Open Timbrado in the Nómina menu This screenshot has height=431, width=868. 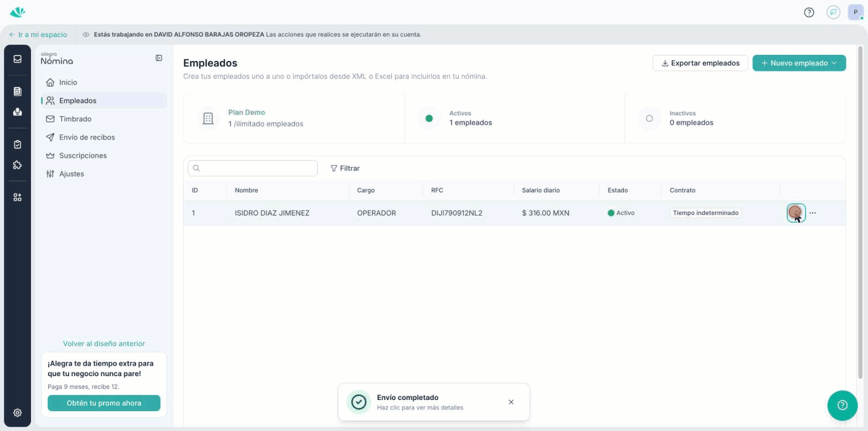pyautogui.click(x=104, y=119)
